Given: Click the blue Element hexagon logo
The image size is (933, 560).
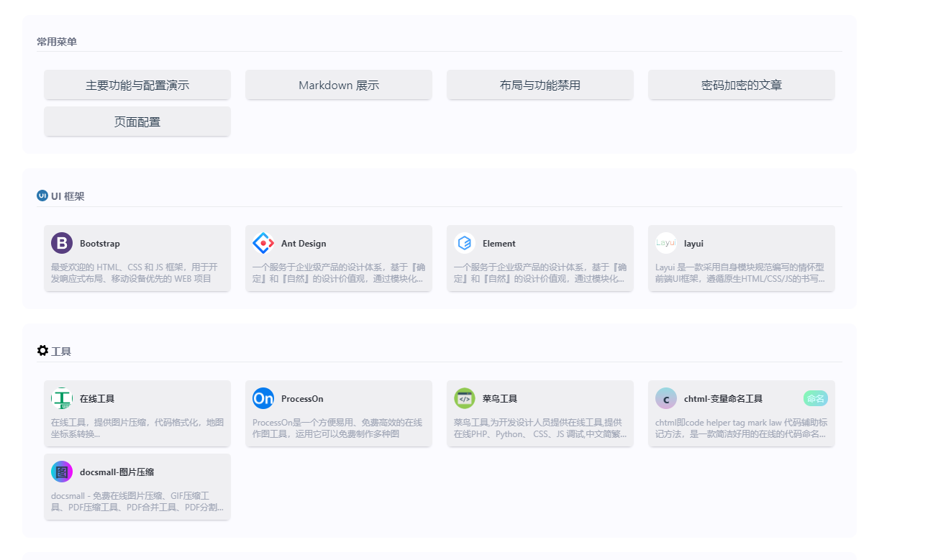Looking at the screenshot, I should 465,243.
